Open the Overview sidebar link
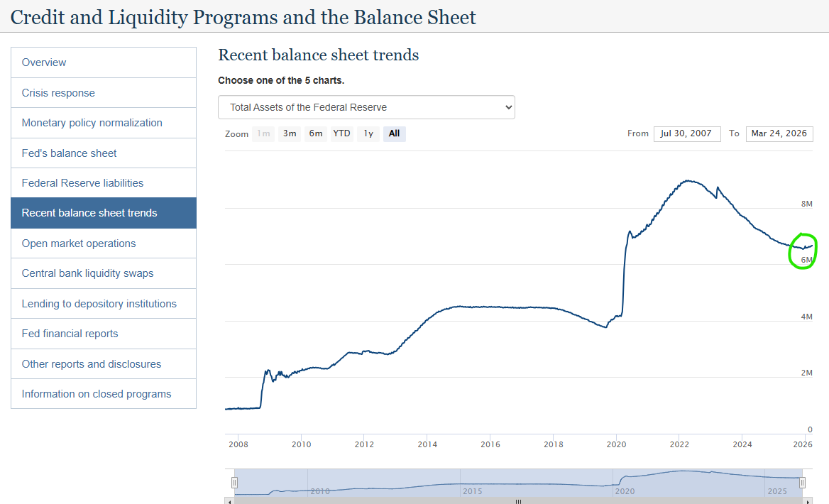Viewport: 829px width, 504px height. click(x=104, y=62)
